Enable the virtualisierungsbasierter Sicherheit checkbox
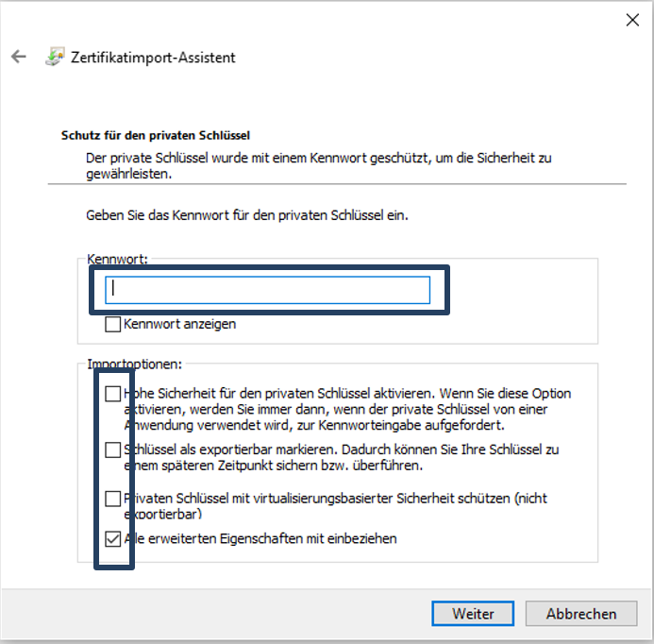The height and width of the screenshot is (644, 654). point(113,499)
